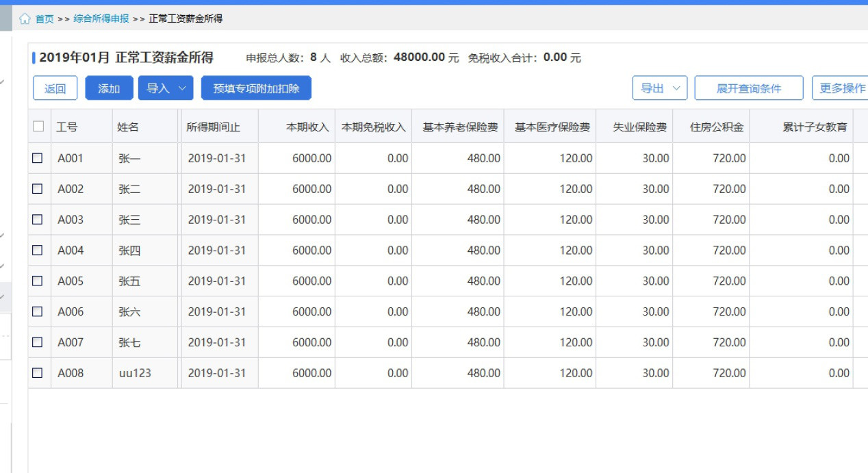
Task: Click the page title 2019年01月 正常工资薪金所得
Action: [x=126, y=57]
